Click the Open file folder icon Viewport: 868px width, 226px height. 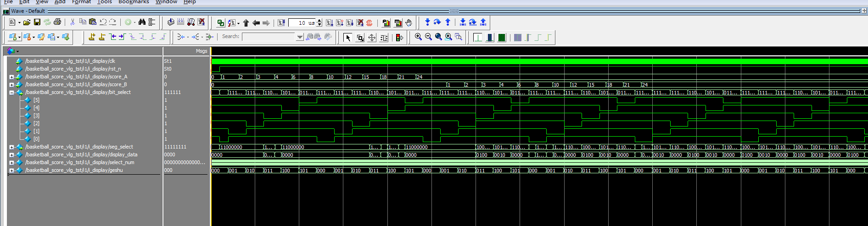tap(27, 22)
